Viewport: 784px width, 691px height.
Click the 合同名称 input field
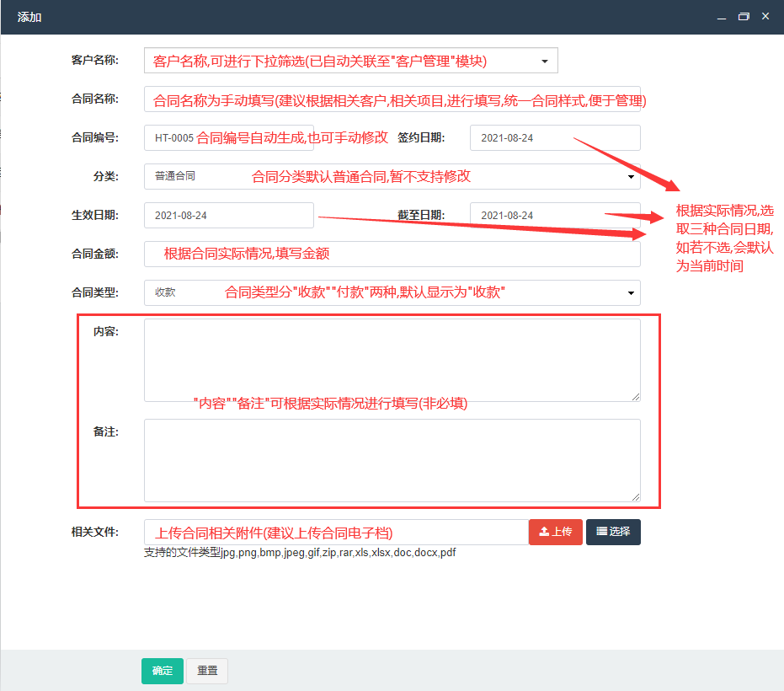click(x=392, y=99)
